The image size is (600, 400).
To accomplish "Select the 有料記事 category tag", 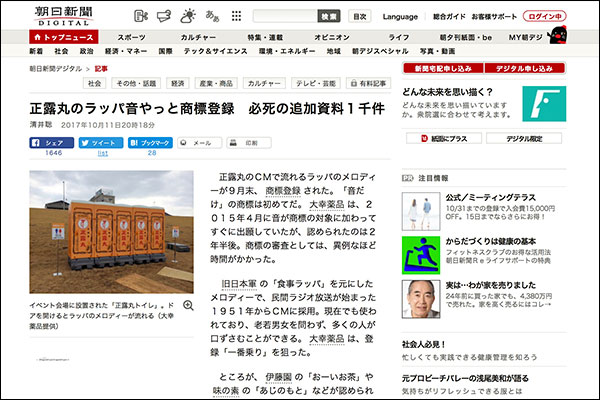I will tap(368, 84).
